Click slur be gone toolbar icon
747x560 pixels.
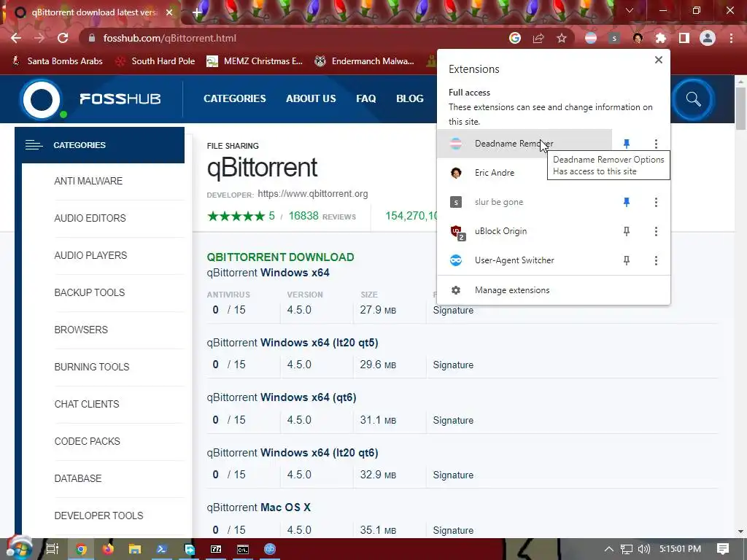tap(614, 38)
